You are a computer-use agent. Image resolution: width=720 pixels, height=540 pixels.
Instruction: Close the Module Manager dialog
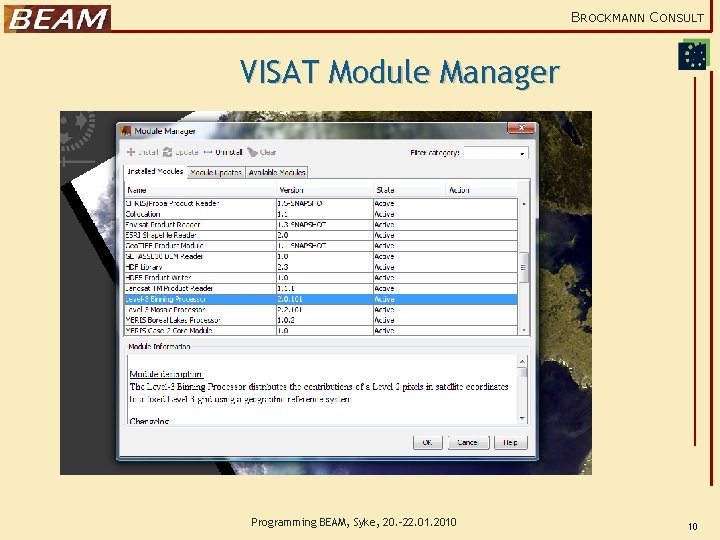[521, 128]
